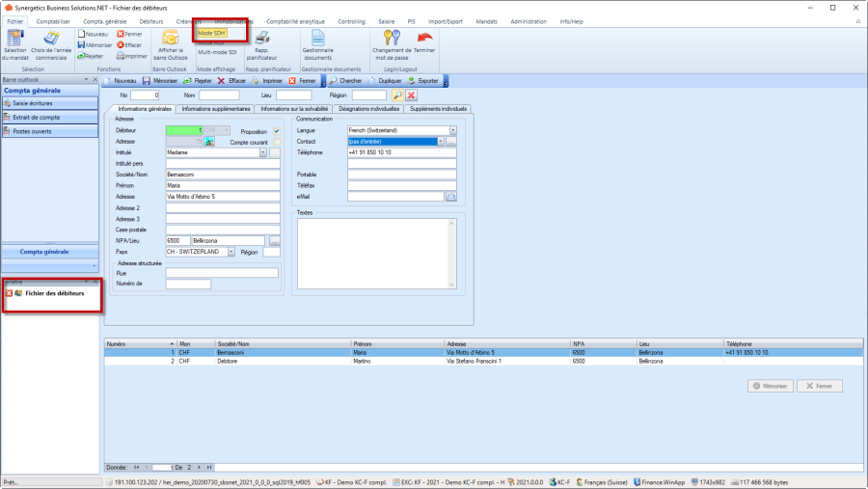Viewport: 868px width, 489px height.
Task: Click into the Portable input field
Action: [x=393, y=175]
